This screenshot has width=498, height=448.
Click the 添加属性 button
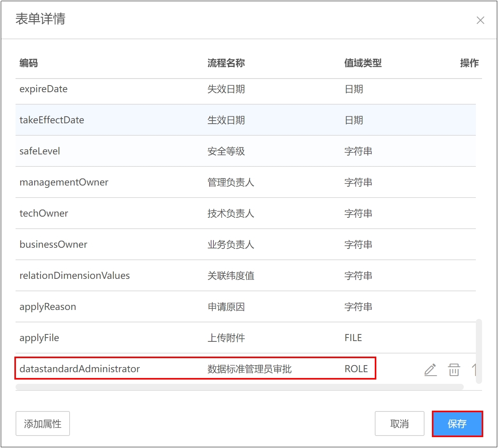[43, 424]
